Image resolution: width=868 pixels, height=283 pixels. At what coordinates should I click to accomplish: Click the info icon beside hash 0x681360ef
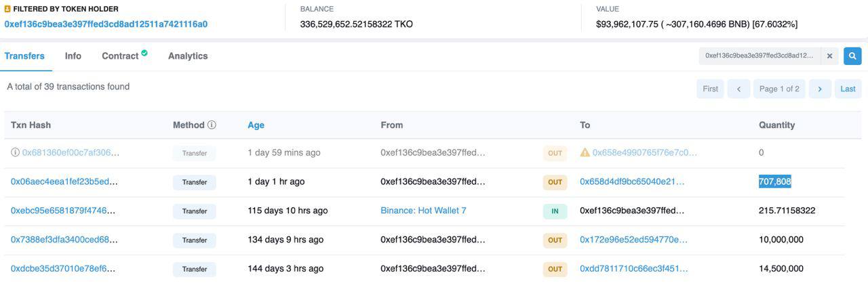point(15,152)
